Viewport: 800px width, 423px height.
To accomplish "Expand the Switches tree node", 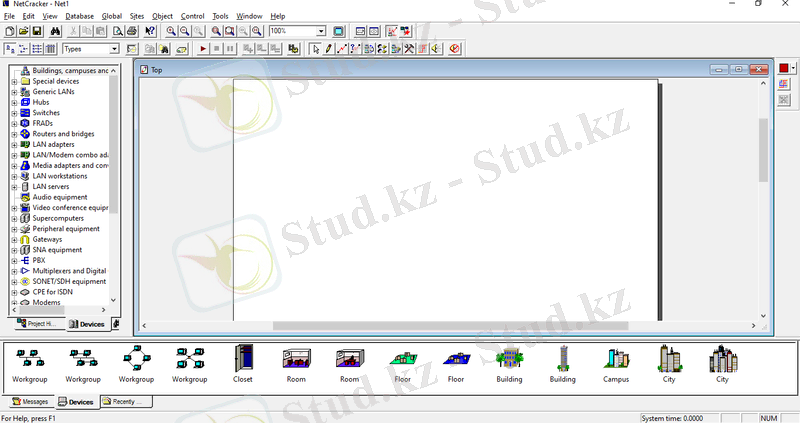I will pos(14,113).
